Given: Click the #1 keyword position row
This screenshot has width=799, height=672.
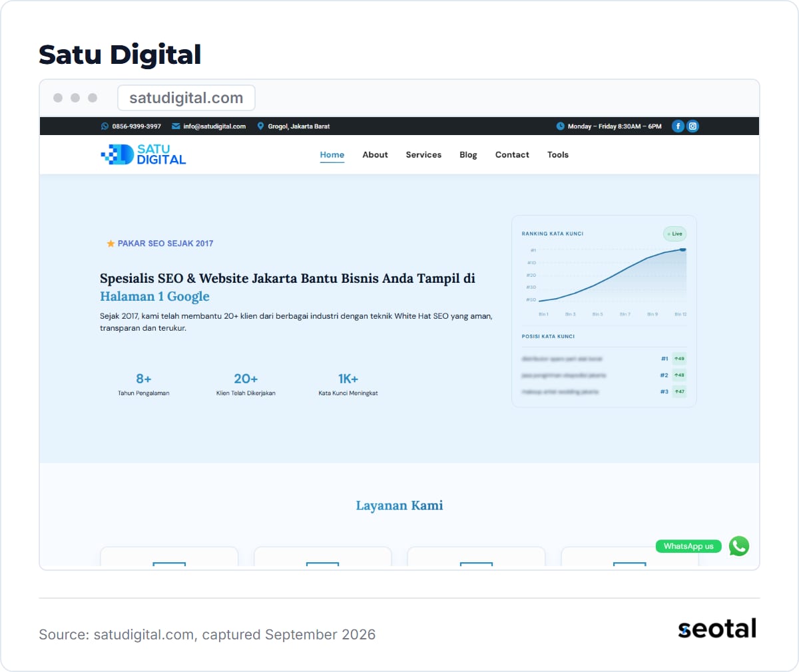Looking at the screenshot, I should pos(604,359).
